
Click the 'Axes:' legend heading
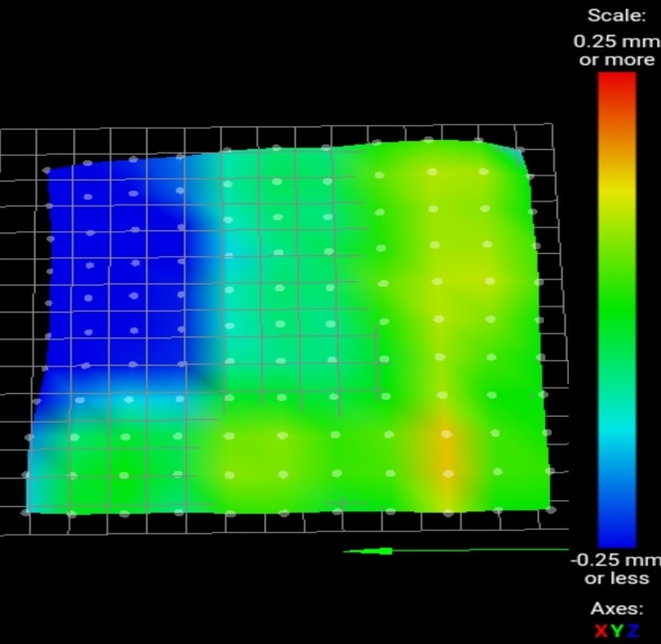pos(617,608)
